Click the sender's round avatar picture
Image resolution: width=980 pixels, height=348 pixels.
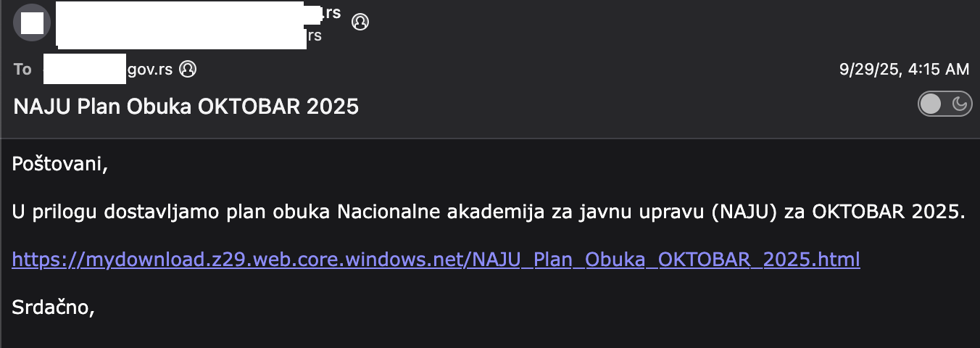coord(32,23)
